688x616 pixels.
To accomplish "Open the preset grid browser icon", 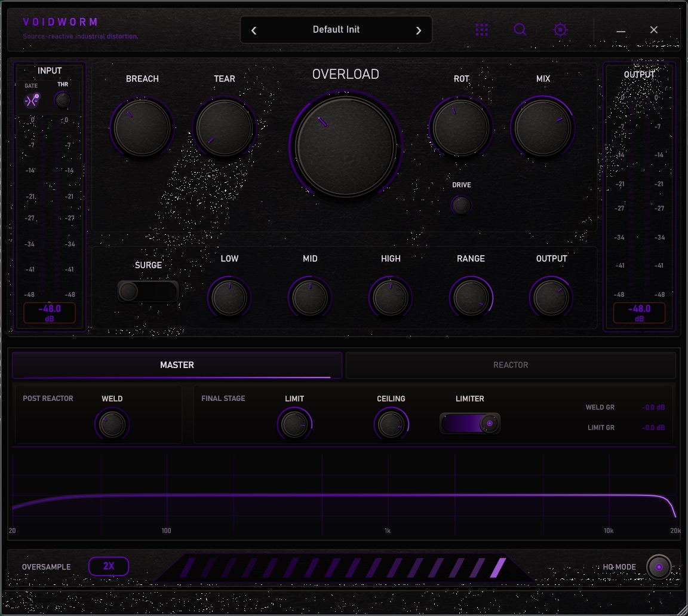I will [x=481, y=30].
